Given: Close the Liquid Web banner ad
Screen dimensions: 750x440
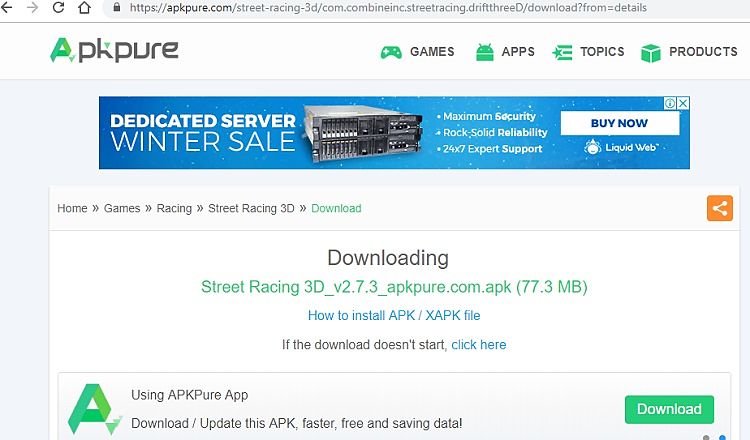Looking at the screenshot, I should (684, 103).
